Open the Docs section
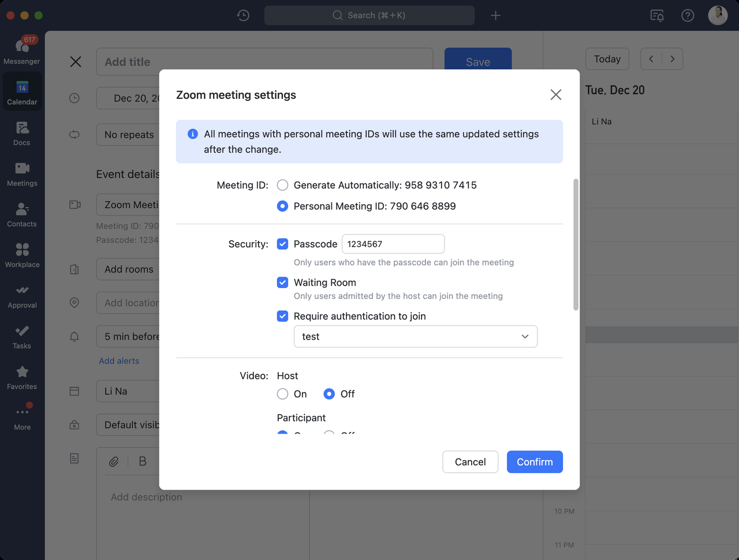 [x=22, y=133]
